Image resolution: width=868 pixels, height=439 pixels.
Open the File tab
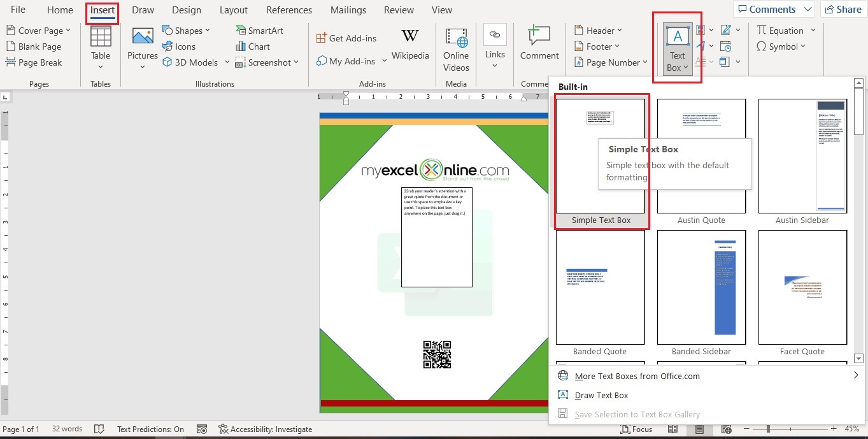[18, 10]
